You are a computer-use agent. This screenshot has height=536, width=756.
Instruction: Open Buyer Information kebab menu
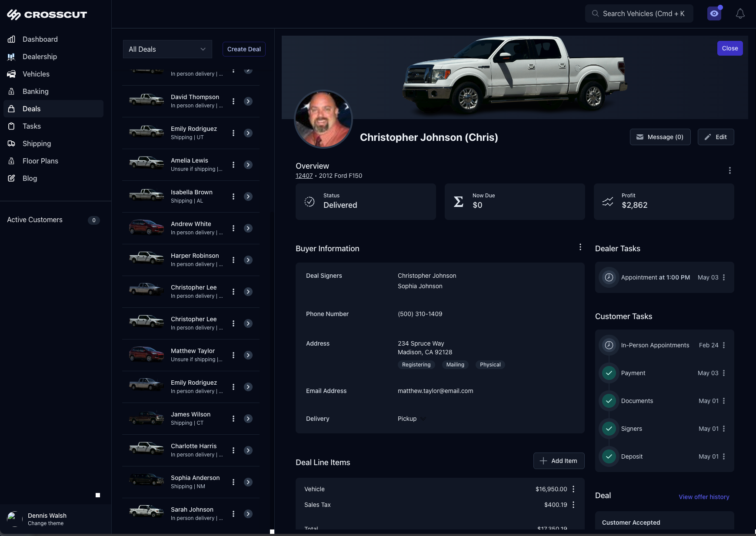(x=580, y=247)
